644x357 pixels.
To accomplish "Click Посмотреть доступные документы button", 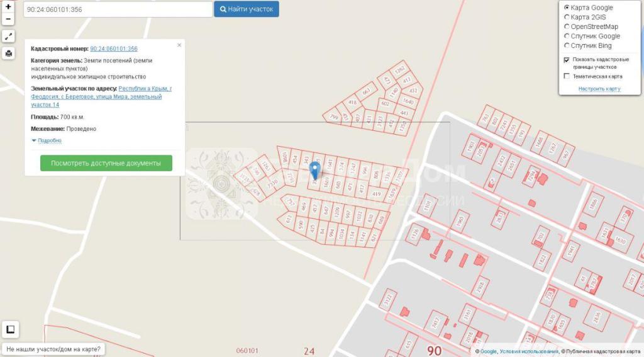I will pyautogui.click(x=106, y=163).
